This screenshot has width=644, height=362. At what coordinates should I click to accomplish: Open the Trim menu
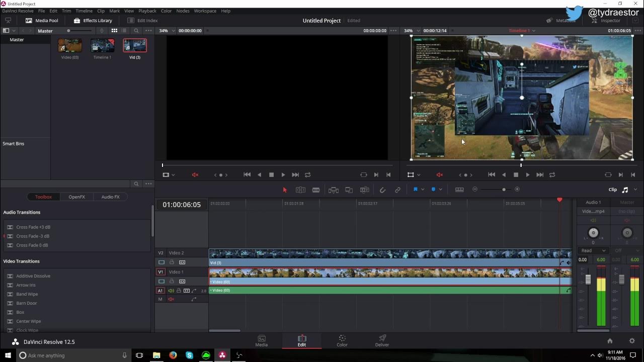click(66, 11)
